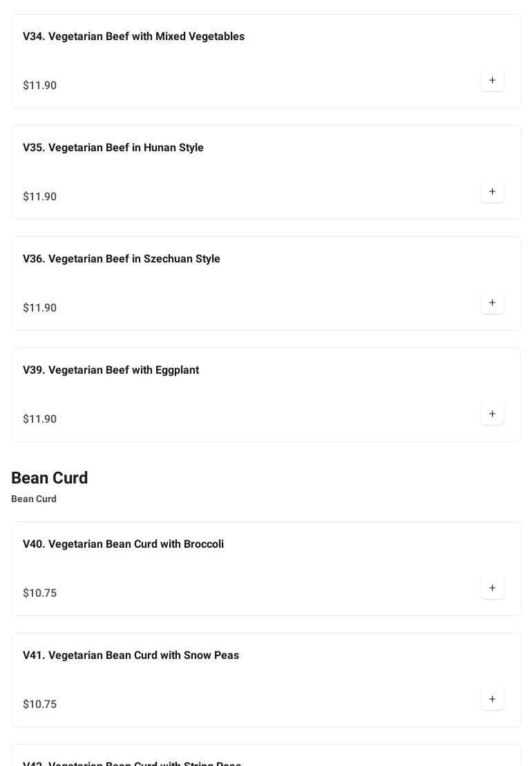Viewport: 532px width, 766px height.
Task: Open V35 Vegetarian Beef in Hunan Style title
Action: tap(113, 148)
